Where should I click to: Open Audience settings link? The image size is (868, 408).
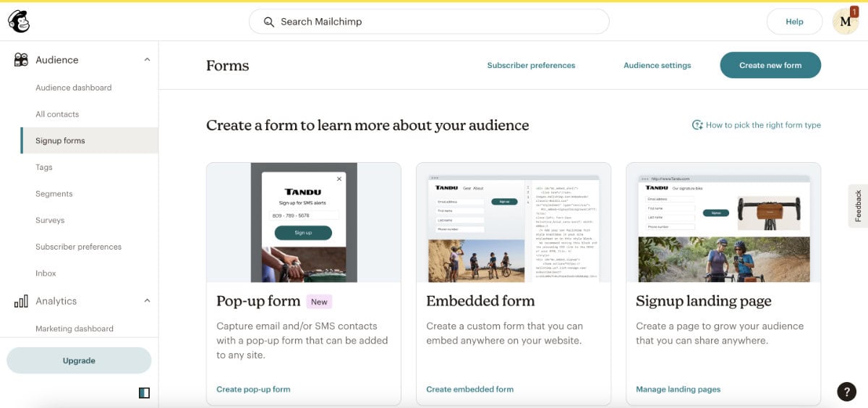click(x=658, y=65)
